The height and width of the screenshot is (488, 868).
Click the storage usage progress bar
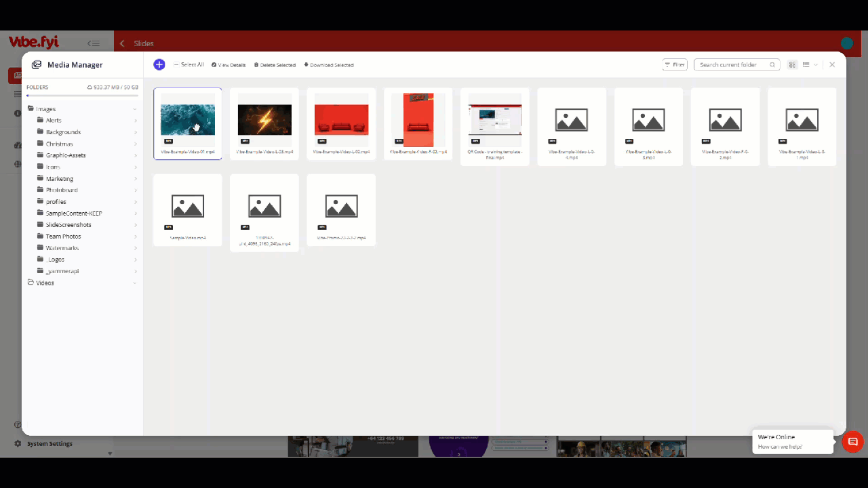point(82,96)
